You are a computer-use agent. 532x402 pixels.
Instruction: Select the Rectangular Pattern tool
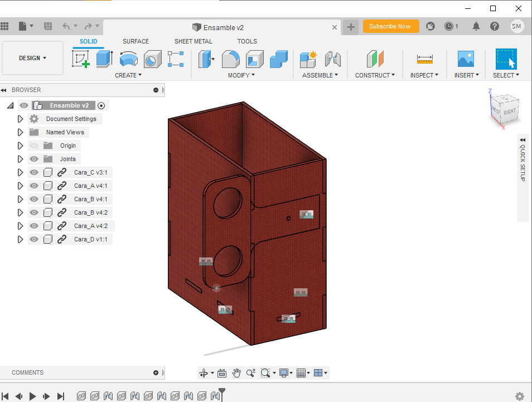pyautogui.click(x=176, y=59)
